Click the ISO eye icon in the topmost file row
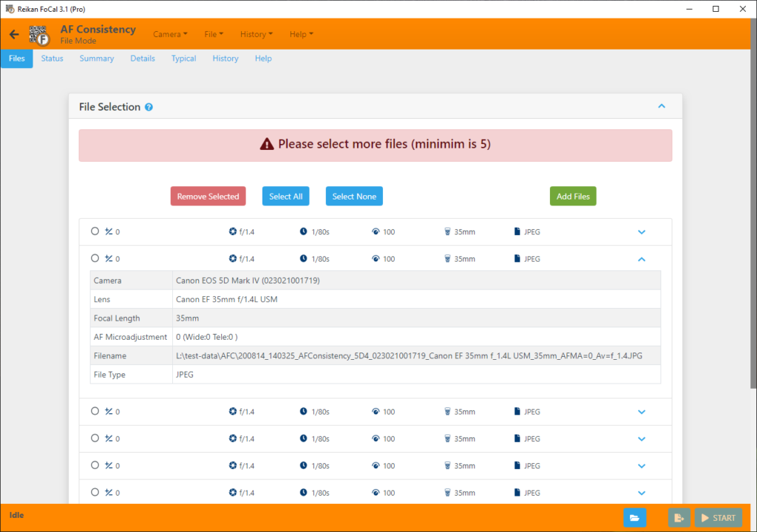Viewport: 757px width, 532px height. [x=376, y=232]
